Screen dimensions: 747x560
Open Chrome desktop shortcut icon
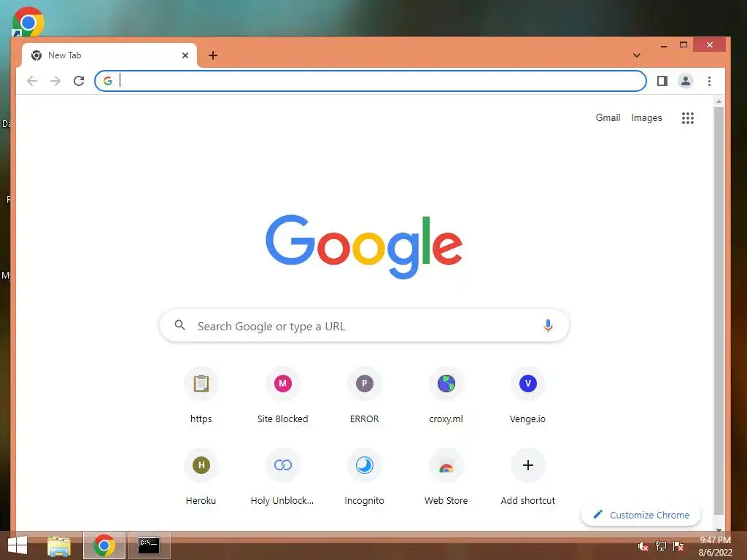click(x=28, y=22)
